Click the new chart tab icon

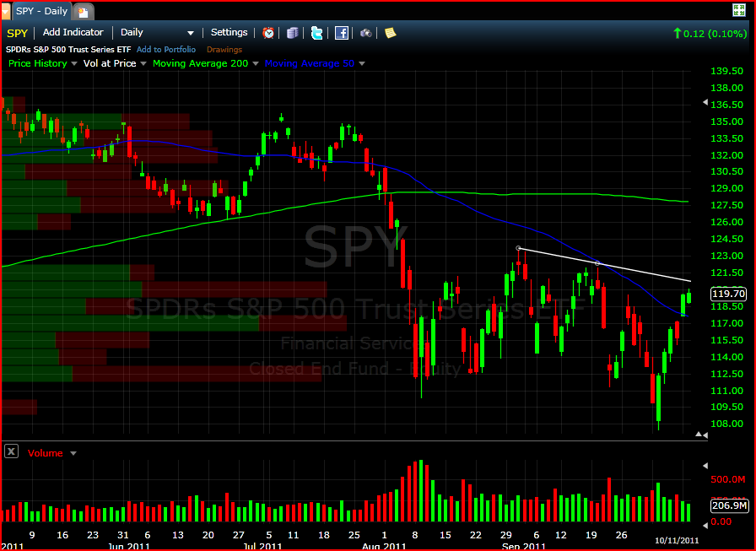(x=83, y=12)
